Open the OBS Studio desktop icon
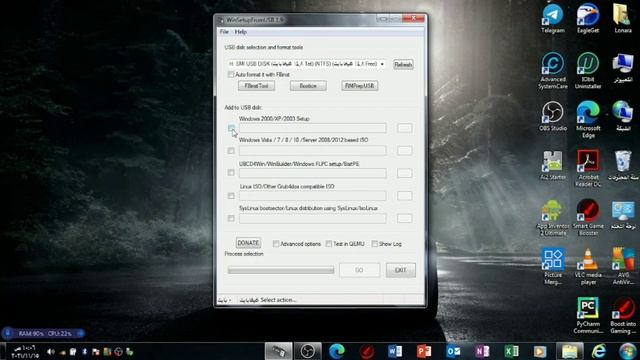 point(553,116)
